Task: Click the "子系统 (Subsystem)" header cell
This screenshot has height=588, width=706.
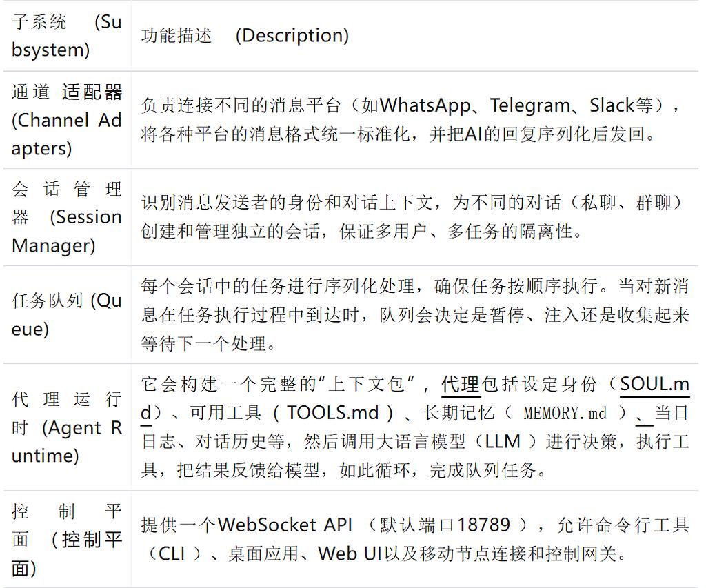Action: 66,36
